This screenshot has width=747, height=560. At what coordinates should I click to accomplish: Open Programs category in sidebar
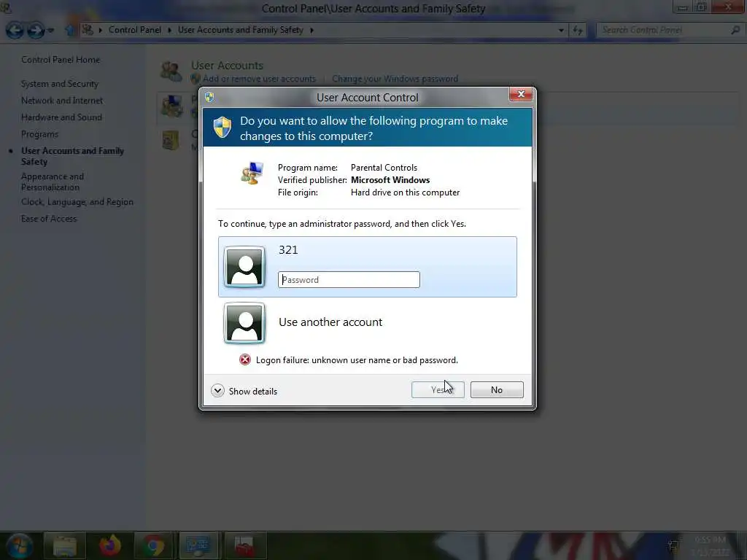pyautogui.click(x=39, y=134)
